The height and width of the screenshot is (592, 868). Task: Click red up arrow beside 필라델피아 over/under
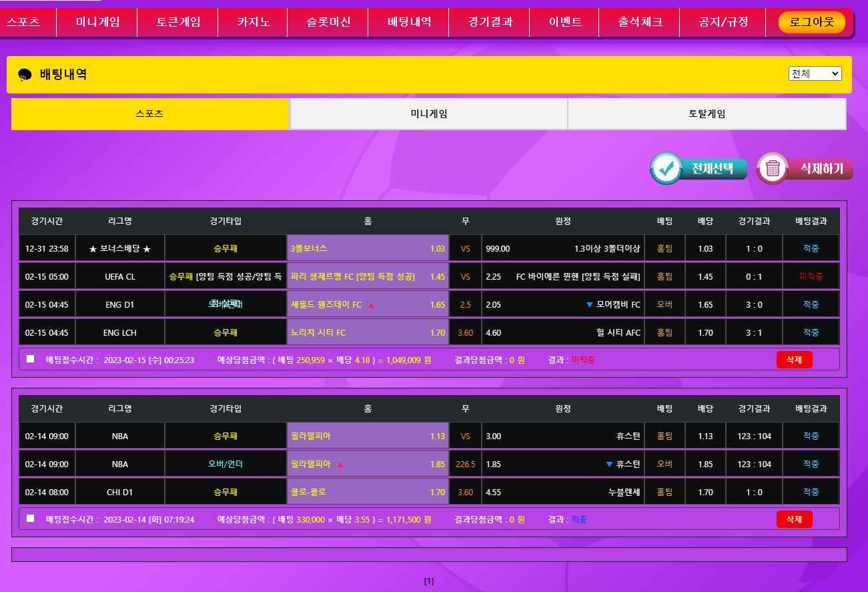(x=340, y=465)
